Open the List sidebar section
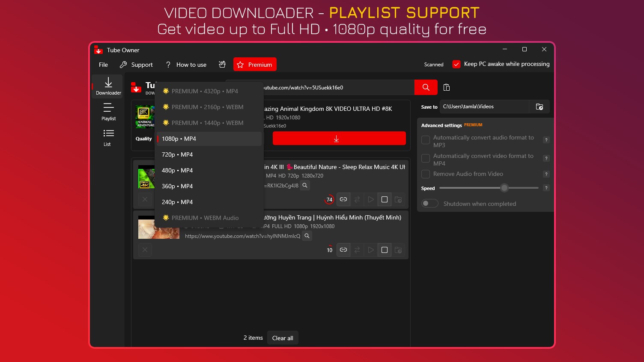The height and width of the screenshot is (362, 644). pos(108,138)
